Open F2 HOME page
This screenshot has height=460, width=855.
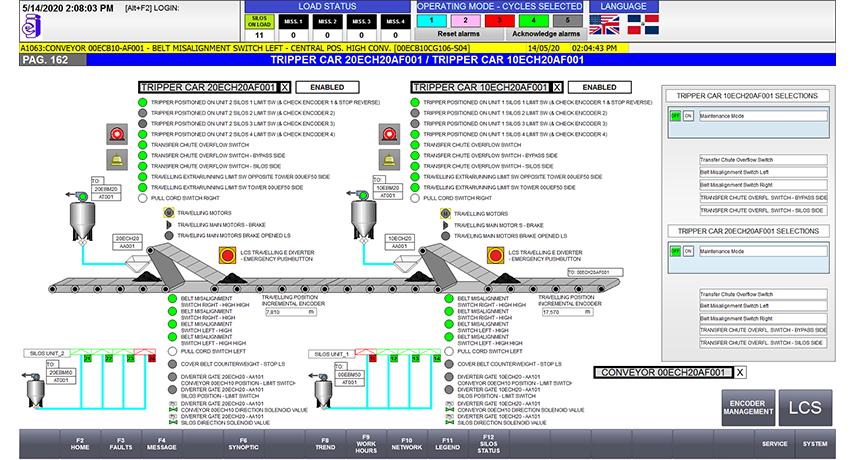click(80, 444)
